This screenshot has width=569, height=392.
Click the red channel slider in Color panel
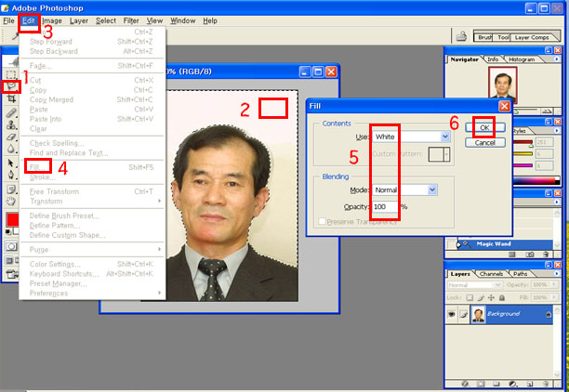point(523,142)
